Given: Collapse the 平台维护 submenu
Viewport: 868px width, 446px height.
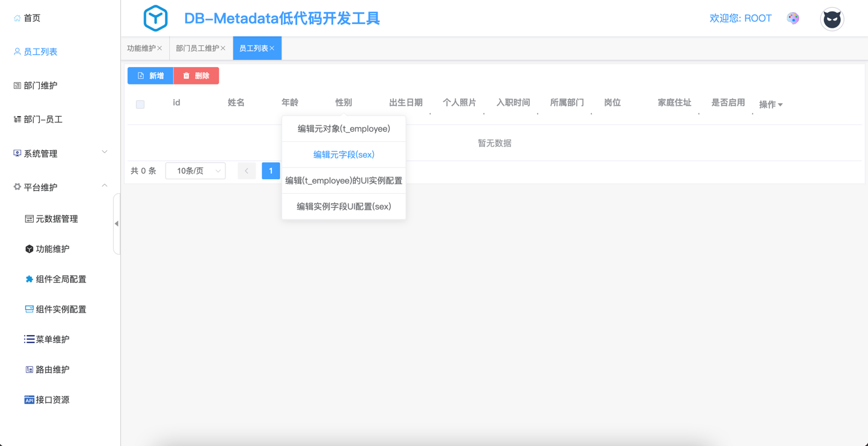Looking at the screenshot, I should 59,188.
